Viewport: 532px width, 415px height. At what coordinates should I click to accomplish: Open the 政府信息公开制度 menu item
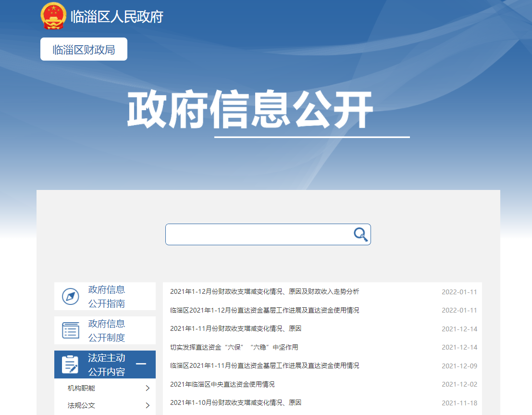[x=106, y=330]
